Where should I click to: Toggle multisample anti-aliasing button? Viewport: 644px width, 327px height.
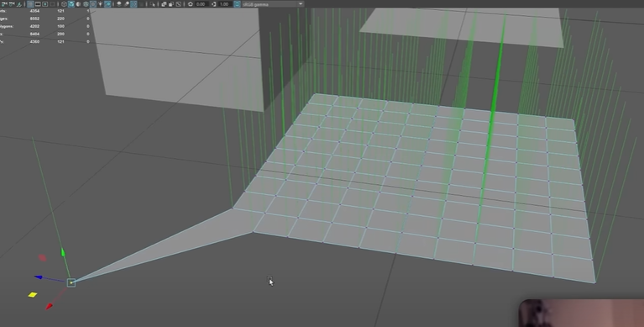pos(134,4)
